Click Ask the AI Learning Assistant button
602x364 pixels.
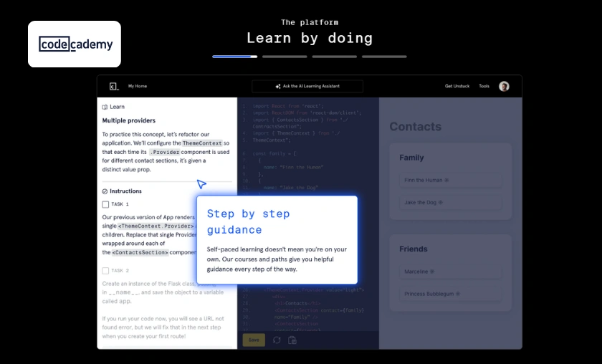point(307,87)
